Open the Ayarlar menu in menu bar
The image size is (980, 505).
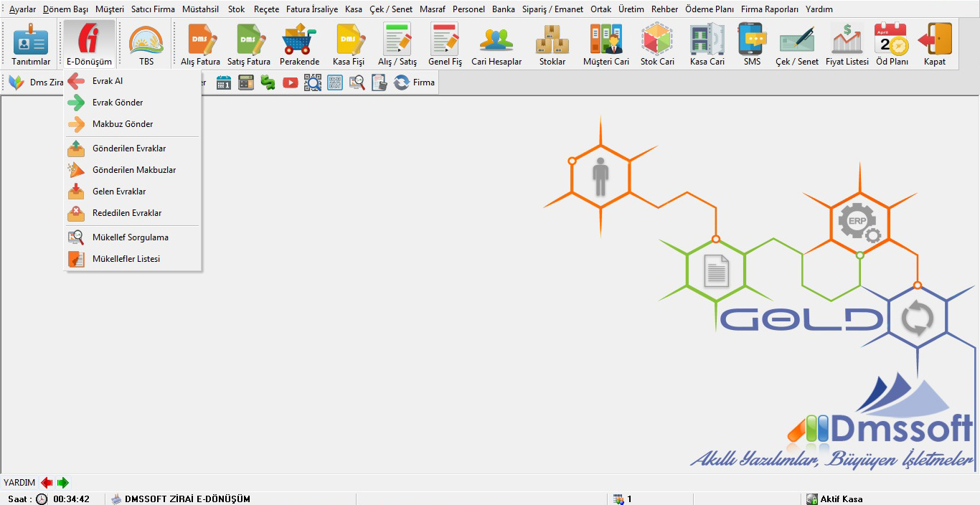coord(22,9)
